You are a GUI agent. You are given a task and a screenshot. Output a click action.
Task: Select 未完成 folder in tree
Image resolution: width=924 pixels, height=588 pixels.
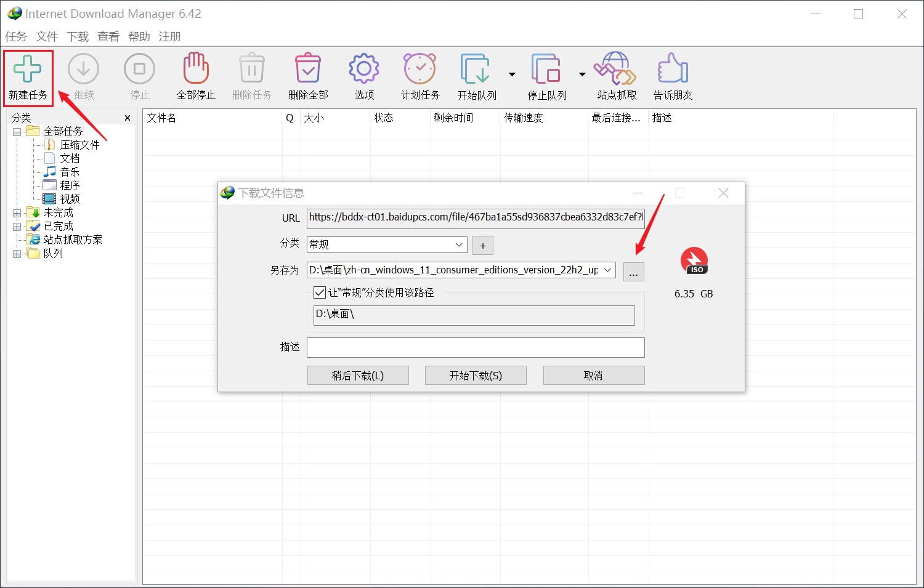59,212
